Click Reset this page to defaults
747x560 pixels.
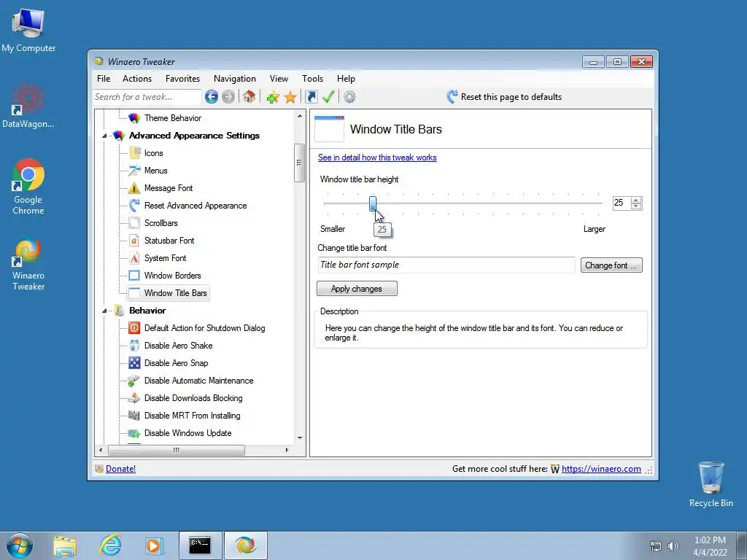click(x=505, y=97)
